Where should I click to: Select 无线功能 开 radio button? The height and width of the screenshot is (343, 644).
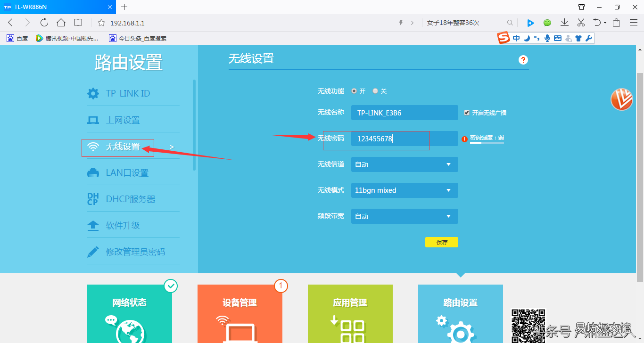point(354,91)
